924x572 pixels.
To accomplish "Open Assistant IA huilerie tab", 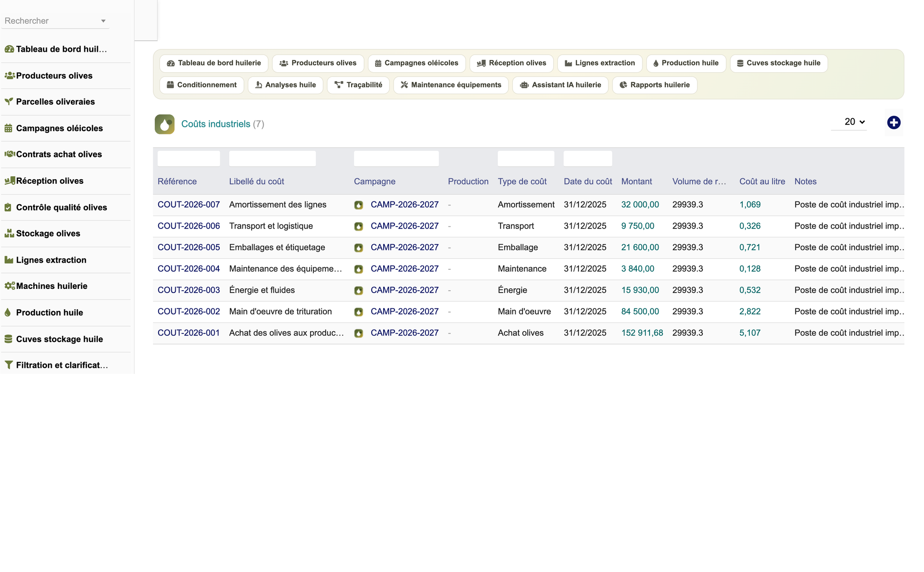I will 560,85.
